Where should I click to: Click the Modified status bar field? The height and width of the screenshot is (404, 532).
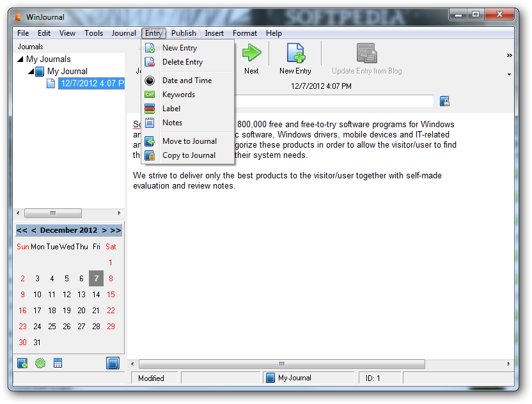(x=154, y=378)
